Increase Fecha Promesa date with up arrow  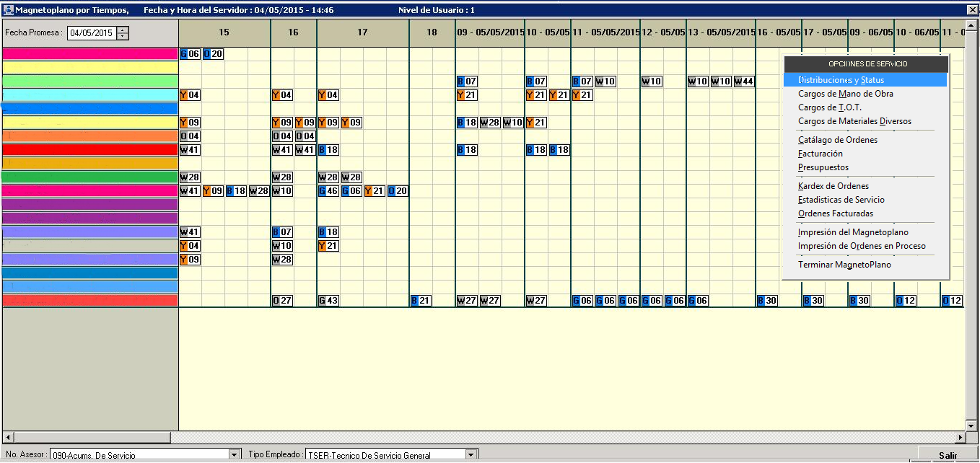pyautogui.click(x=123, y=30)
